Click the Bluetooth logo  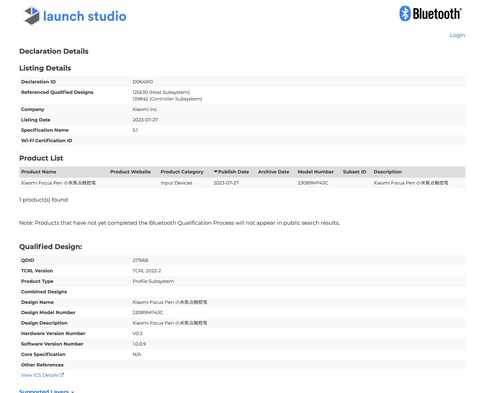click(x=430, y=14)
